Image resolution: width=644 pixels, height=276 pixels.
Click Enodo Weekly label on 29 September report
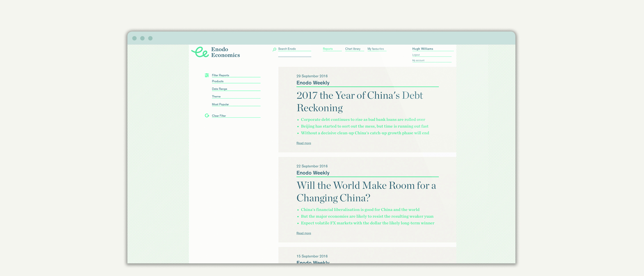click(x=313, y=83)
